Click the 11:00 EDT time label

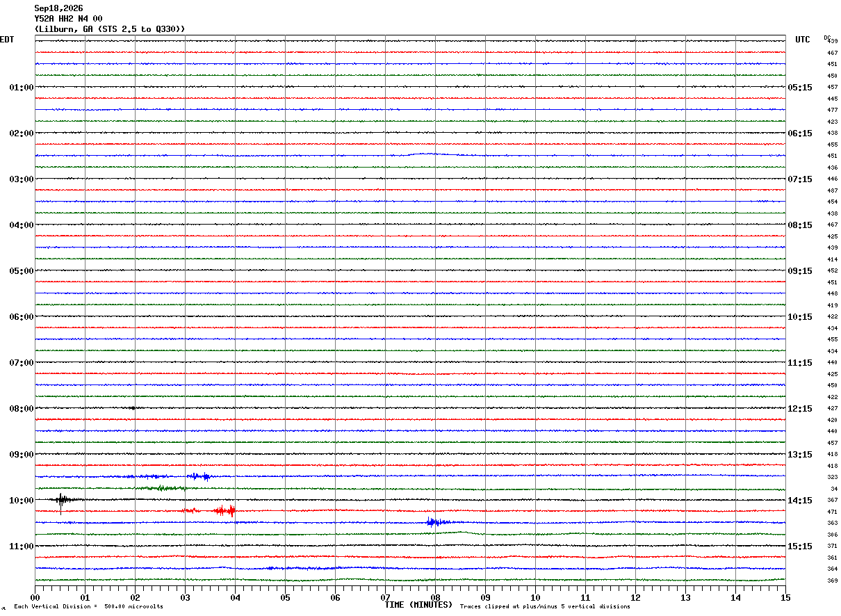[x=21, y=546]
